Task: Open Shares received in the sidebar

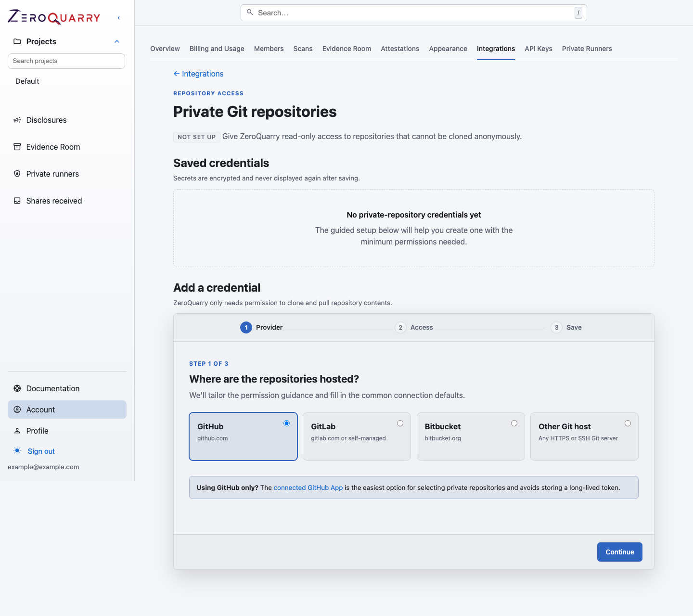Action: click(54, 201)
